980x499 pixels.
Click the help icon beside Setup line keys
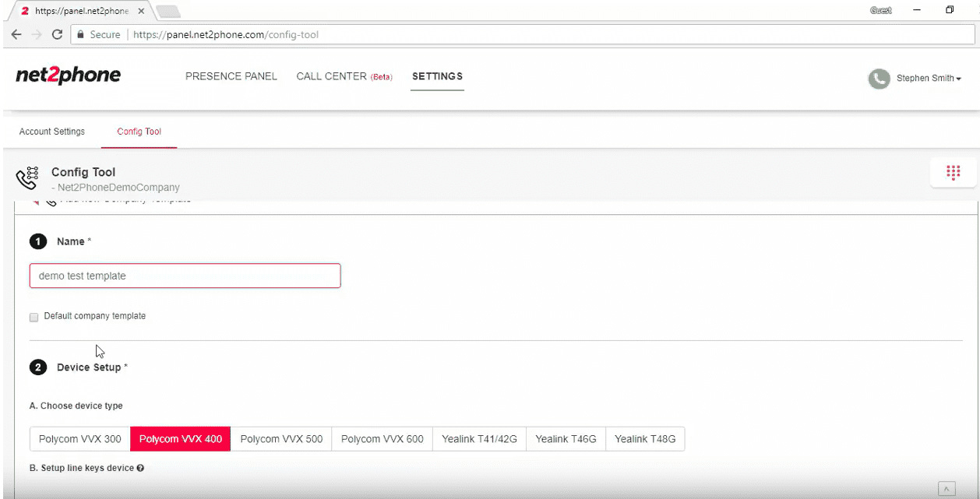(140, 469)
